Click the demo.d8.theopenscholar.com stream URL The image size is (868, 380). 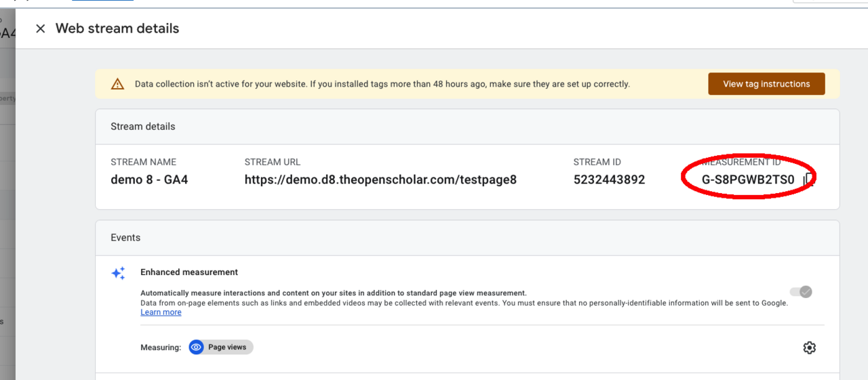click(x=380, y=180)
